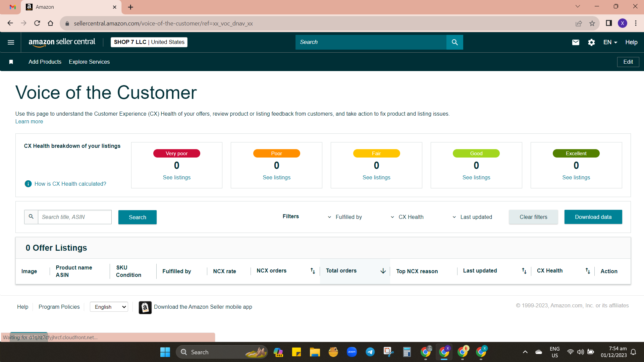Screen dimensions: 644x362
Task: Show hidden system tray icons
Action: [525, 352]
